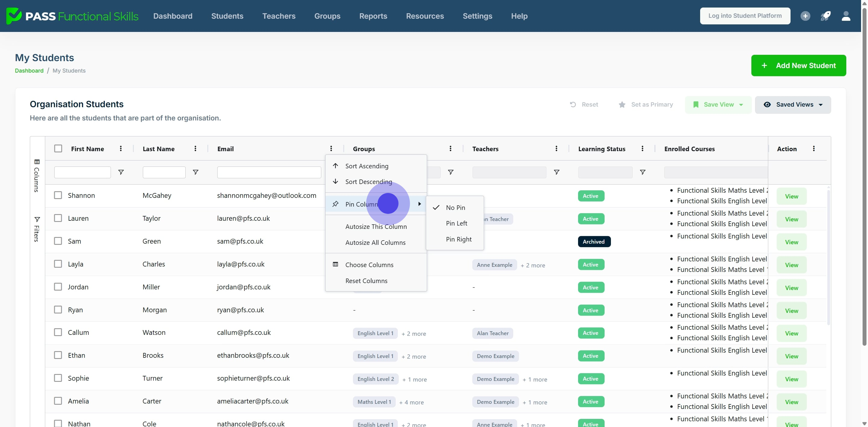Viewport: 868px width, 427px height.
Task: Open First Name column menu dots
Action: (121, 148)
